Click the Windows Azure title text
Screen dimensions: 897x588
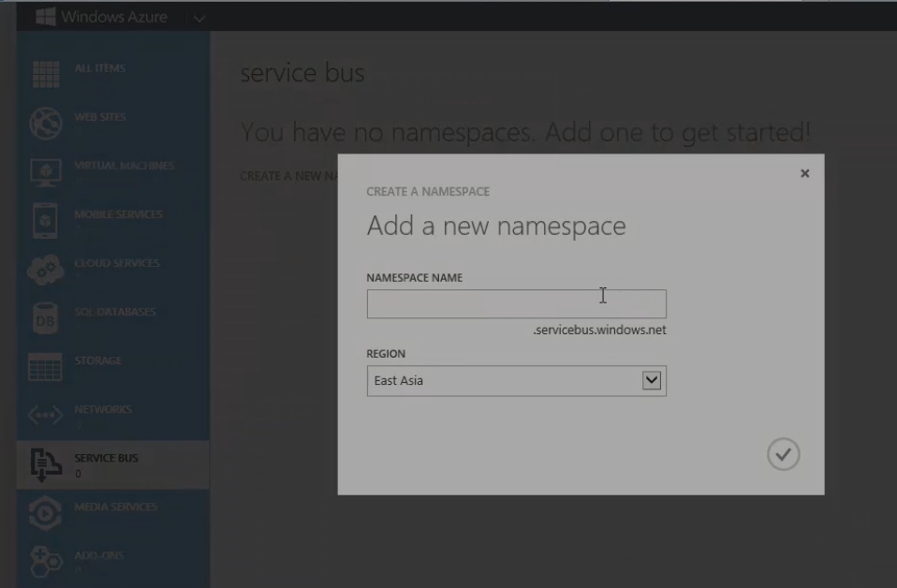pos(114,17)
